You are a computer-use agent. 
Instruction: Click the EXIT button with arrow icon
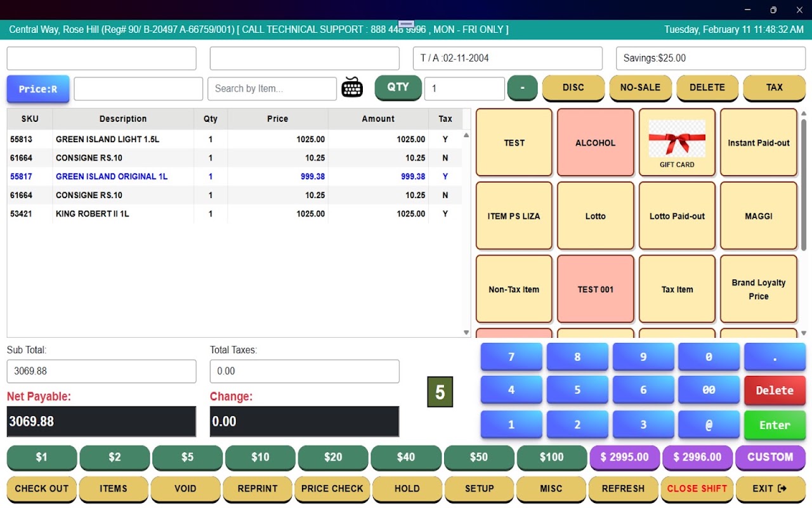coord(769,488)
